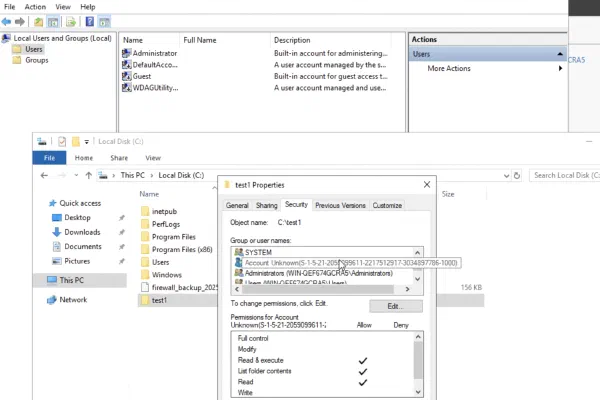Click the Description column header
Screen dimensions: 600x400
click(331, 40)
